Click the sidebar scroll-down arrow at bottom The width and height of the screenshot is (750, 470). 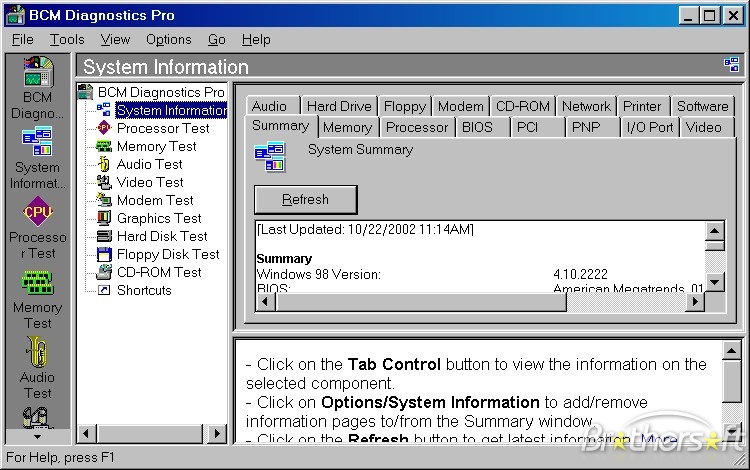[x=37, y=437]
